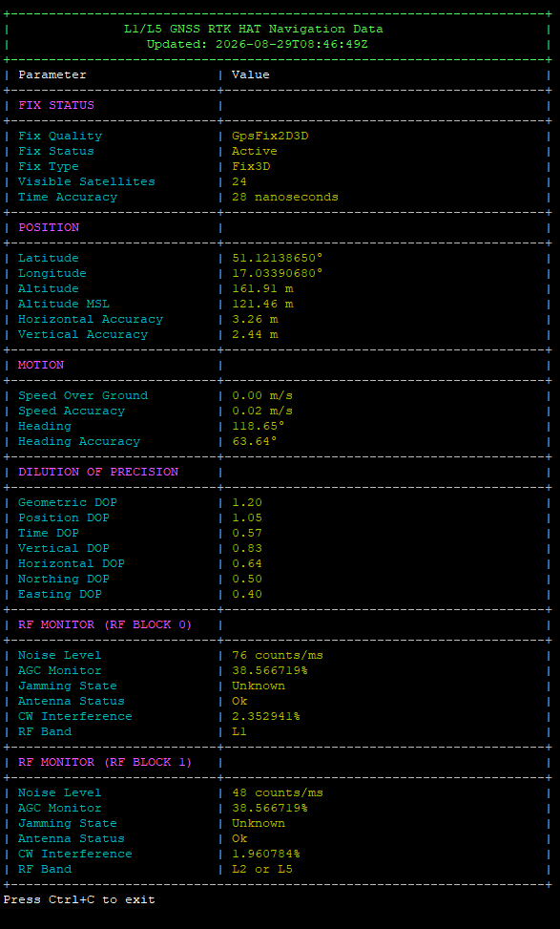The image size is (560, 929).
Task: Click the 'Parameter' column header
Action: click(52, 74)
